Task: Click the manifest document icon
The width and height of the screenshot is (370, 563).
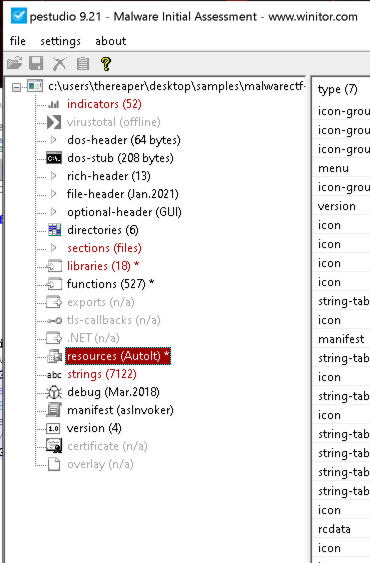Action: coord(54,410)
